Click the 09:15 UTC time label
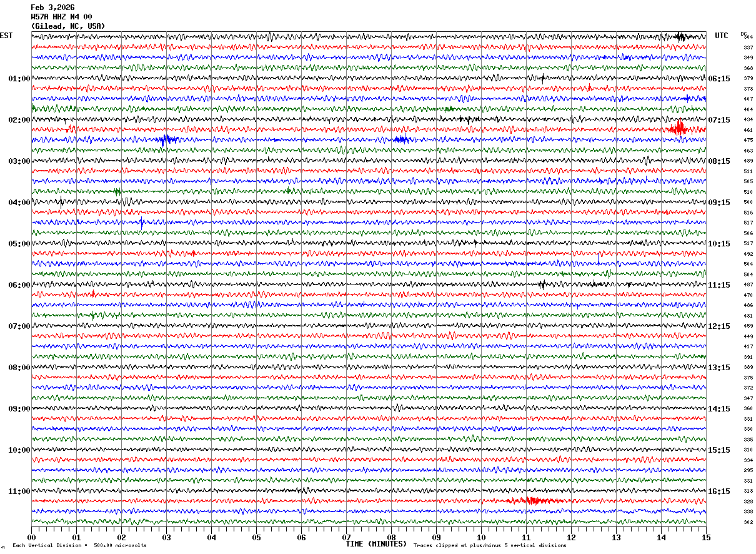 point(720,203)
